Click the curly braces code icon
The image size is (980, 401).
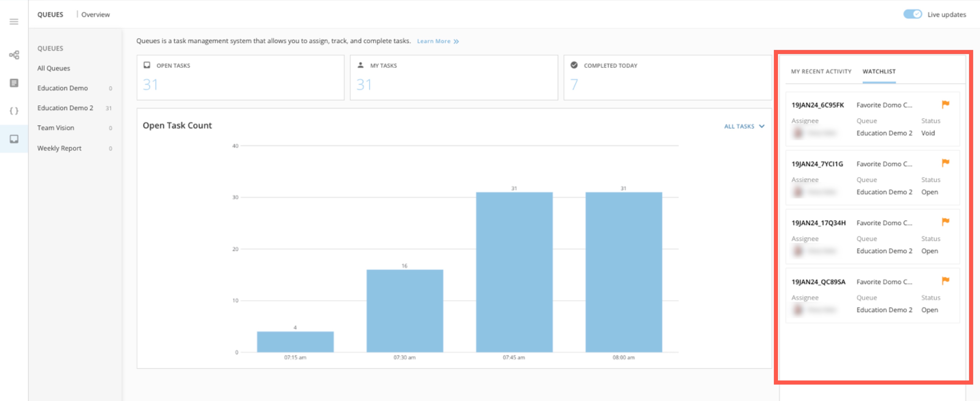pyautogui.click(x=14, y=111)
